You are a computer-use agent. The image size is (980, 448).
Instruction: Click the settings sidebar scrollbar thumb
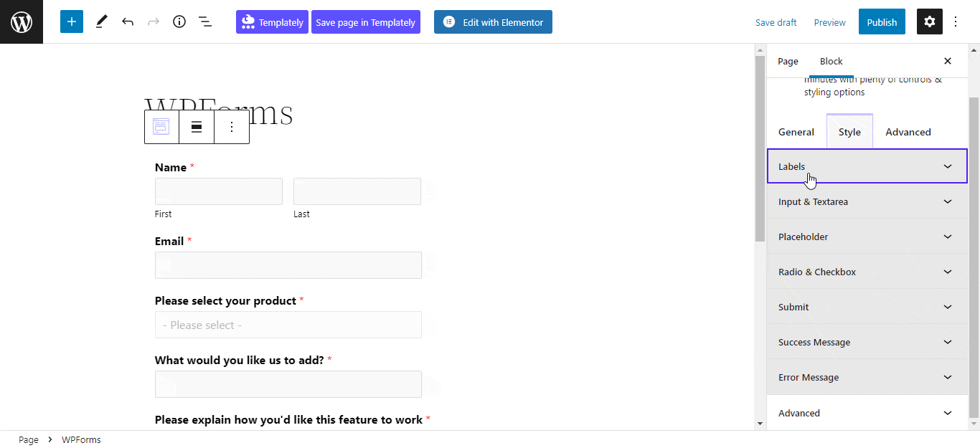click(x=974, y=257)
